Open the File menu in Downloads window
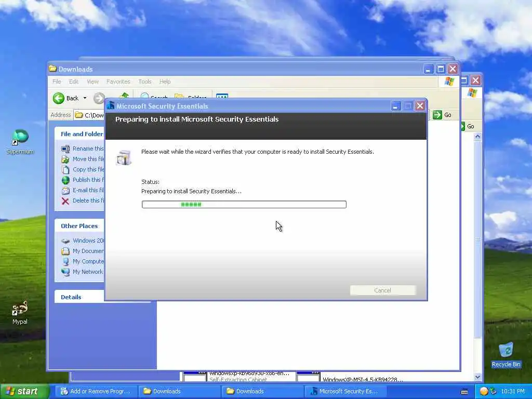532x399 pixels. pyautogui.click(x=57, y=82)
